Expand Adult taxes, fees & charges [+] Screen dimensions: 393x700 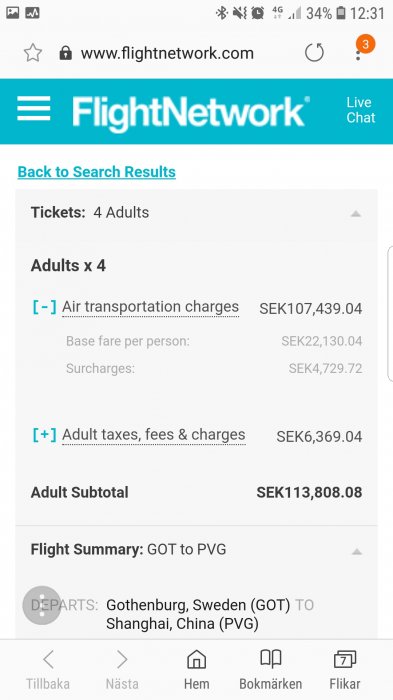[x=45, y=435]
